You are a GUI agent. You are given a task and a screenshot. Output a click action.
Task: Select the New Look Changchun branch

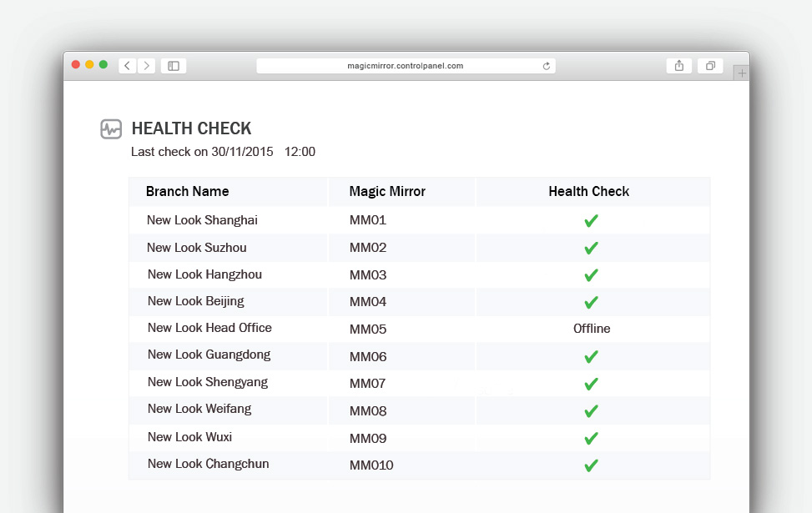pos(208,464)
